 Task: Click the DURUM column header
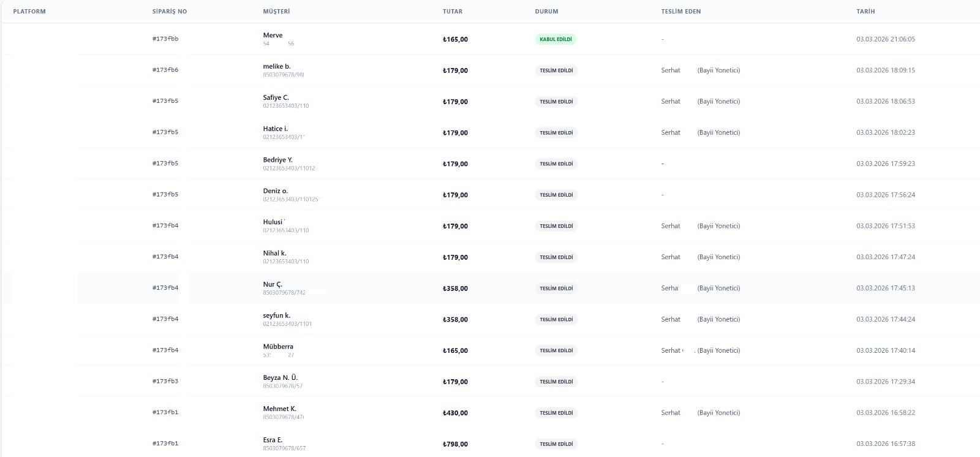pyautogui.click(x=546, y=12)
